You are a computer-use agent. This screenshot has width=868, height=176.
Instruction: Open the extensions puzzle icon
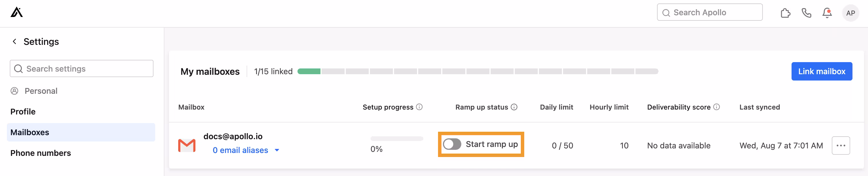tap(785, 13)
